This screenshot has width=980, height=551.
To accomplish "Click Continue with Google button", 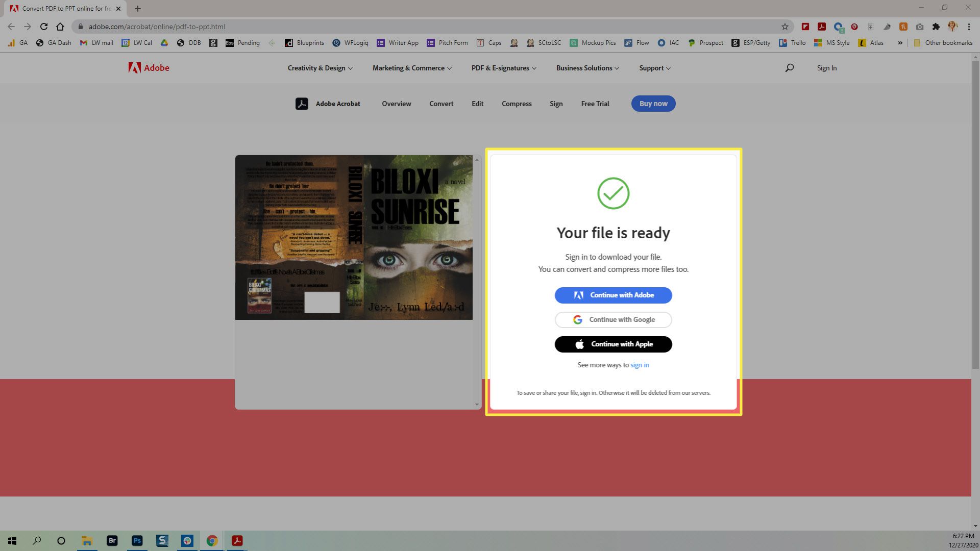I will [x=613, y=319].
